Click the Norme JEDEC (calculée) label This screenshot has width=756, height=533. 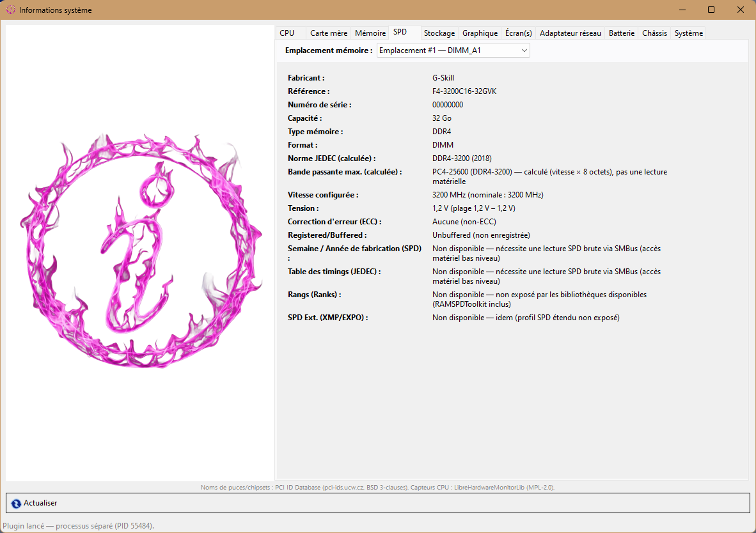click(332, 158)
